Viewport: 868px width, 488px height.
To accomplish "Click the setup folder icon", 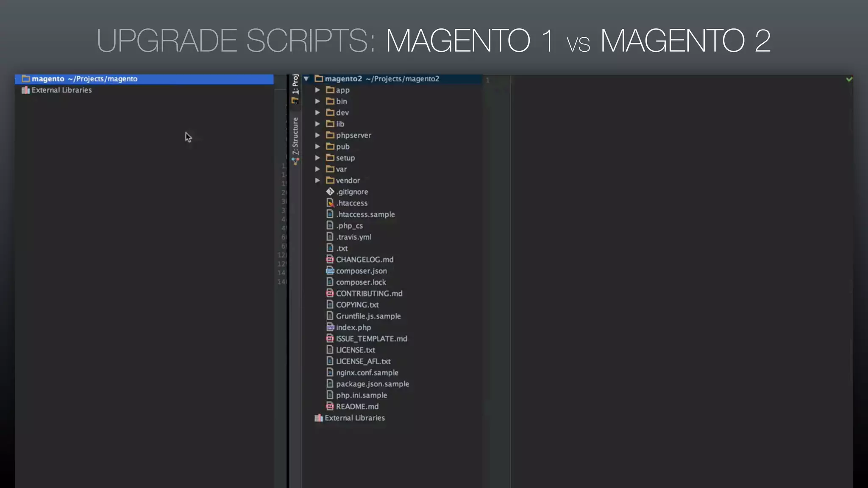I will [x=330, y=158].
